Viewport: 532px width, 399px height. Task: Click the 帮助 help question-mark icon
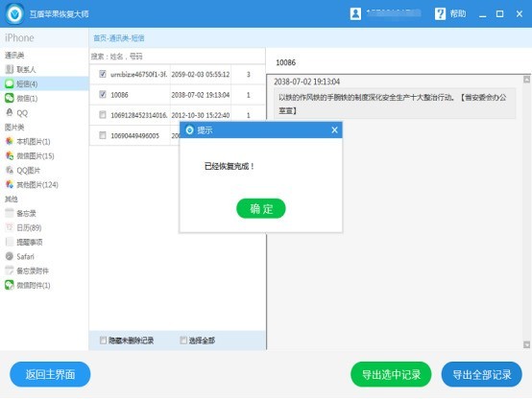coord(440,13)
